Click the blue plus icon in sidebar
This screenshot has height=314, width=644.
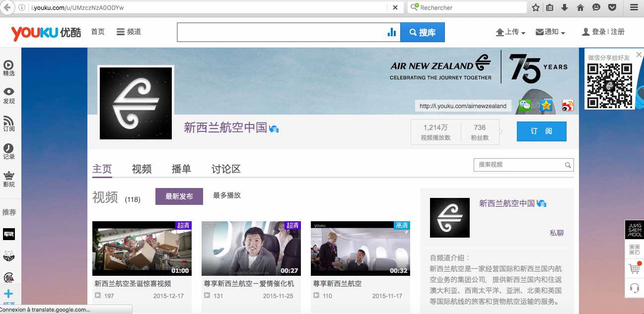pyautogui.click(x=8, y=294)
